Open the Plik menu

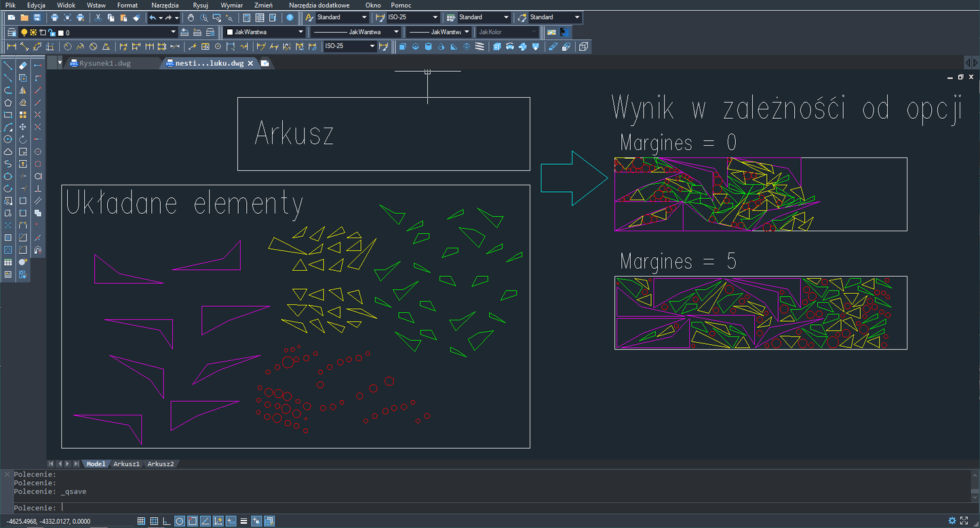tap(10, 5)
